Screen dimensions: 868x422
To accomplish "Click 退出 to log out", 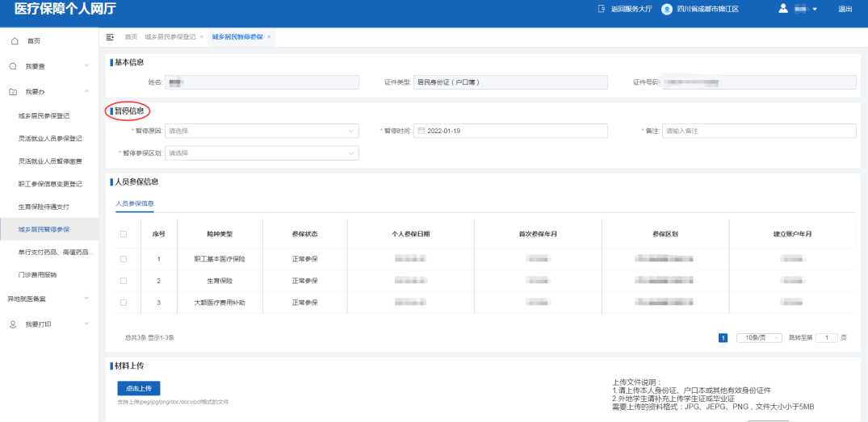I will point(845,9).
